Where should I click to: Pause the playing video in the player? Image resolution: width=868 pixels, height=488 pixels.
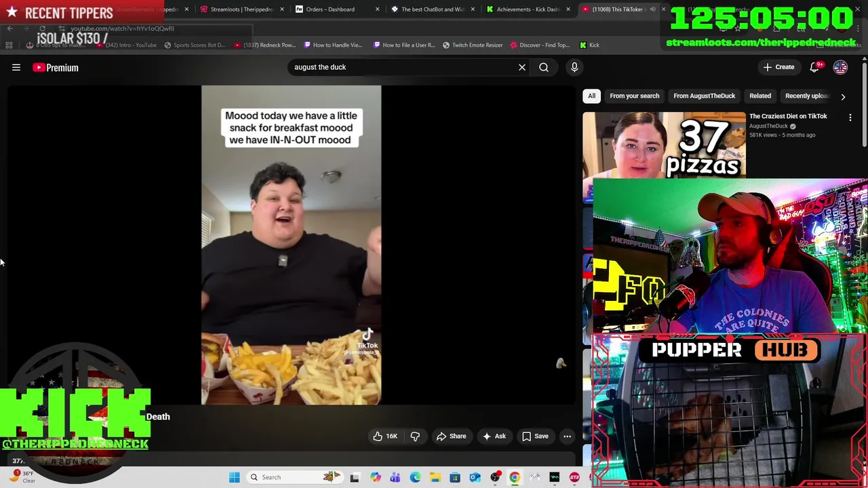(291, 245)
